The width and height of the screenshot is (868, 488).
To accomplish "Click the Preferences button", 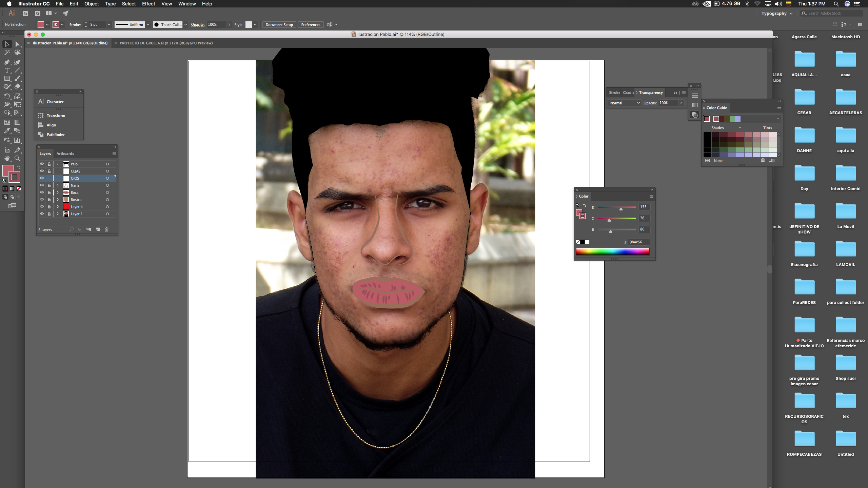I will tap(310, 25).
